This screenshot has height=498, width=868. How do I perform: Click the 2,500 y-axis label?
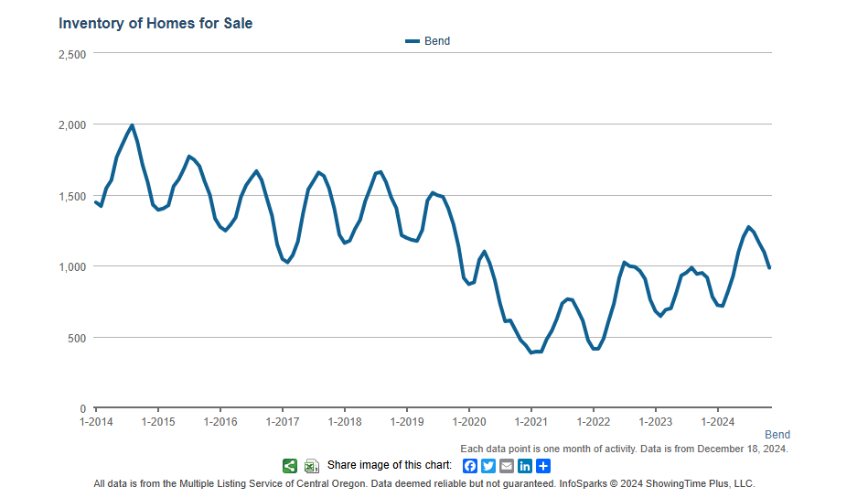(70, 54)
